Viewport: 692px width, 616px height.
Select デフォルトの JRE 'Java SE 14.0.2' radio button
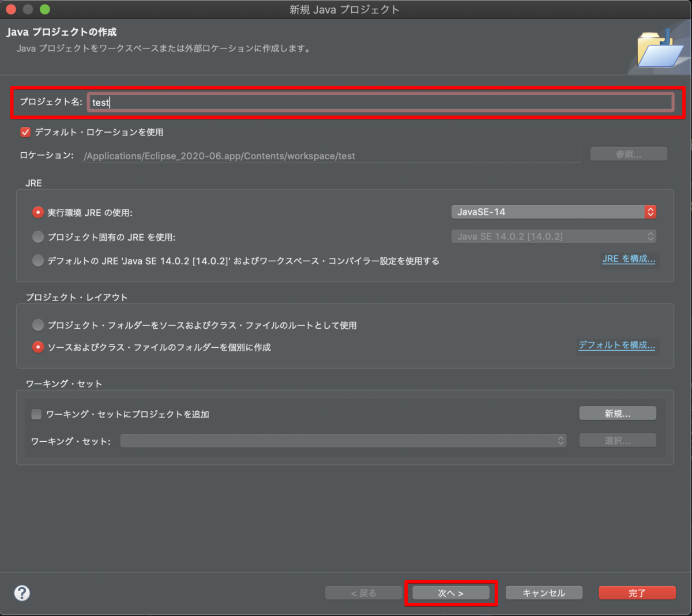38,261
